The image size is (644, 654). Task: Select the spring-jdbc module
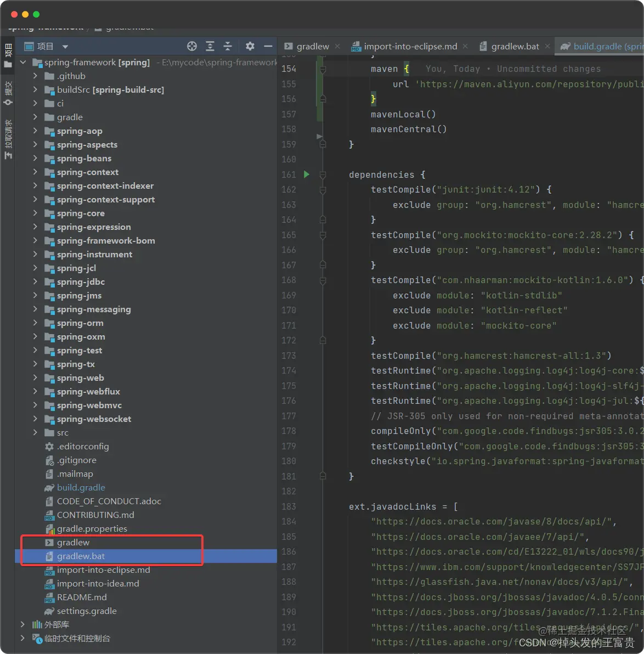81,282
